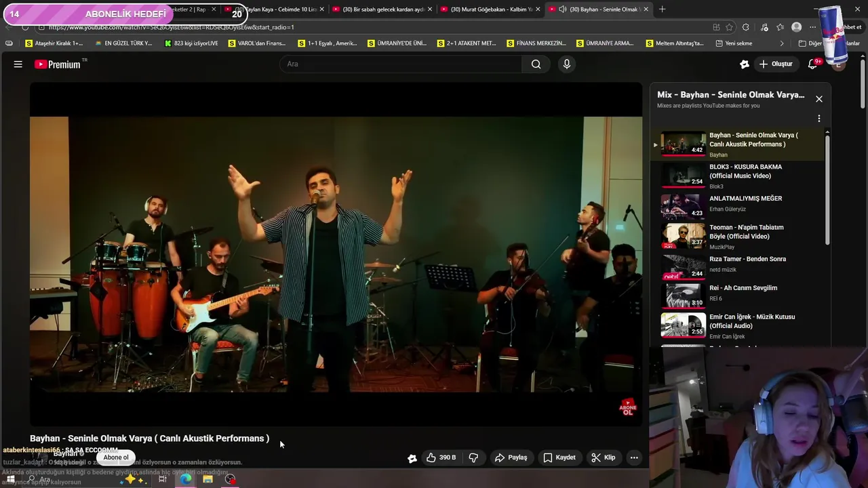Click the search magnifier button
This screenshot has width=868, height=488.
pos(536,64)
